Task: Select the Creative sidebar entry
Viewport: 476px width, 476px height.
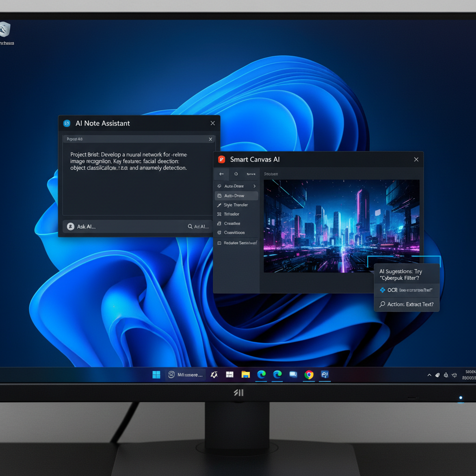Action: (232, 224)
